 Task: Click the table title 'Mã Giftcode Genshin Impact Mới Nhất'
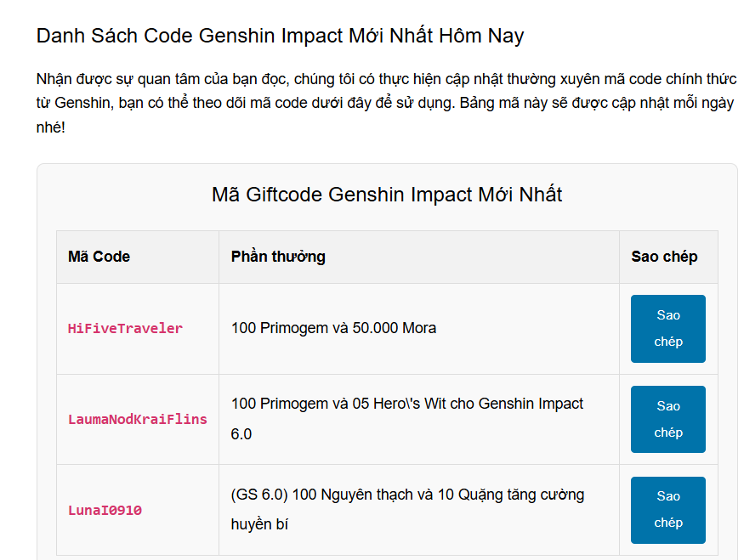(x=387, y=195)
